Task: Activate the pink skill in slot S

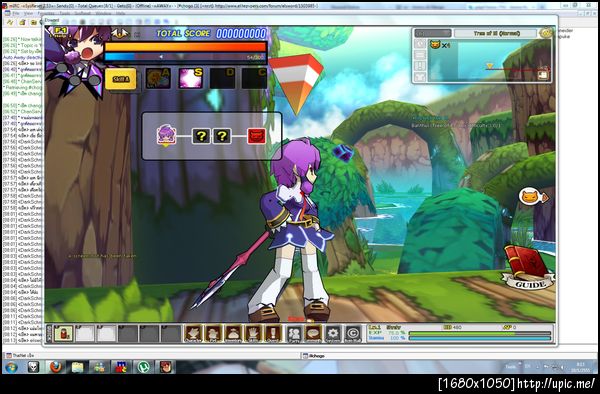Action: pos(191,78)
